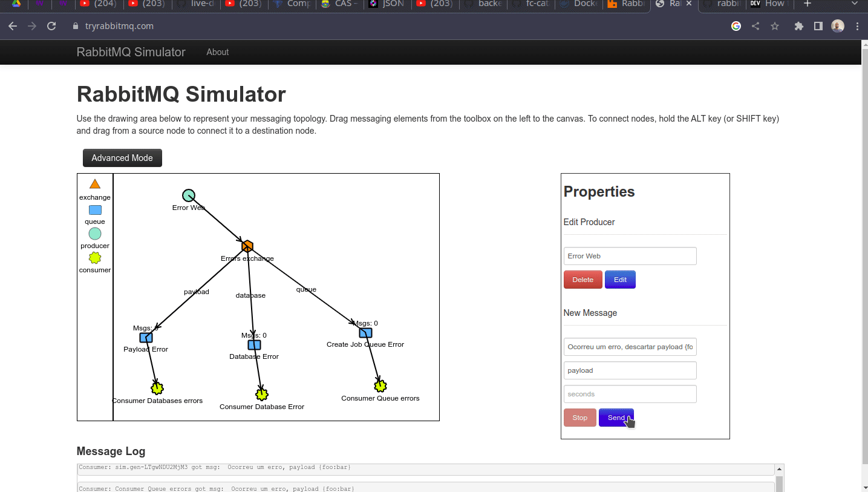Click the message log scroll up arrow
This screenshot has width=868, height=492.
(780, 469)
